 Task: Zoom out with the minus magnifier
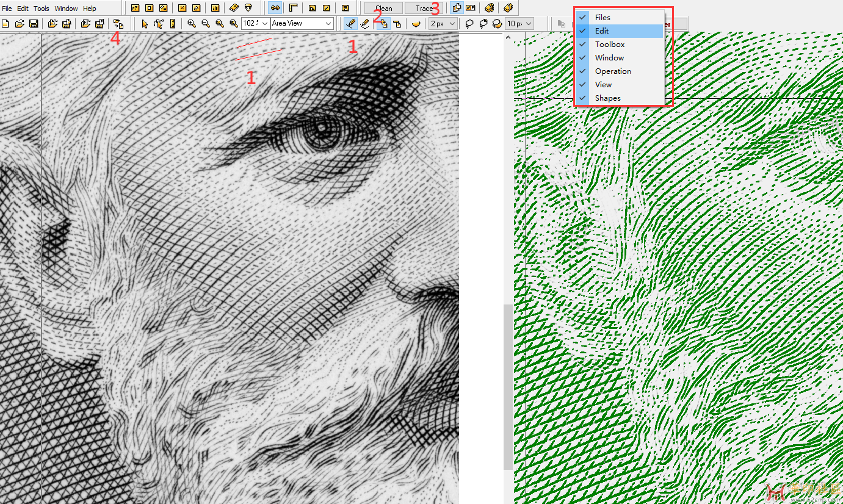[x=206, y=24]
